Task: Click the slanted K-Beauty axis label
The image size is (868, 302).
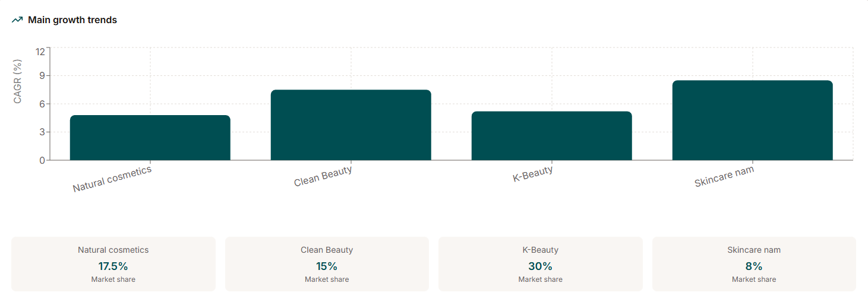Action: [533, 174]
